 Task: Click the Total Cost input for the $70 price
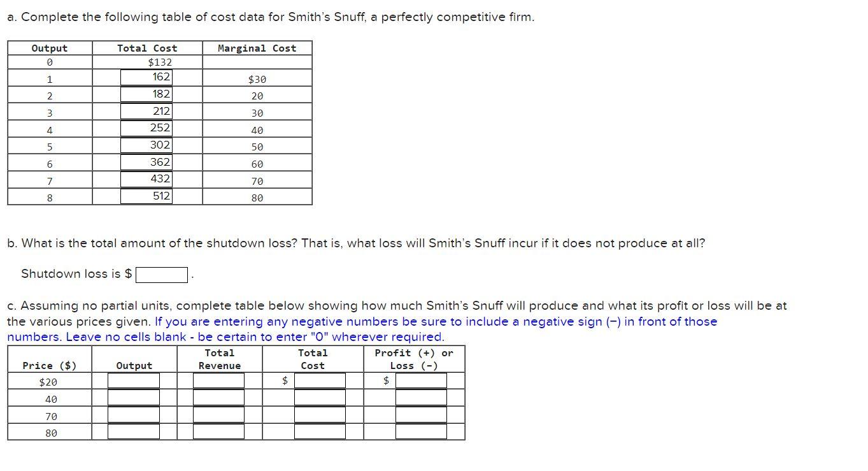(318, 415)
